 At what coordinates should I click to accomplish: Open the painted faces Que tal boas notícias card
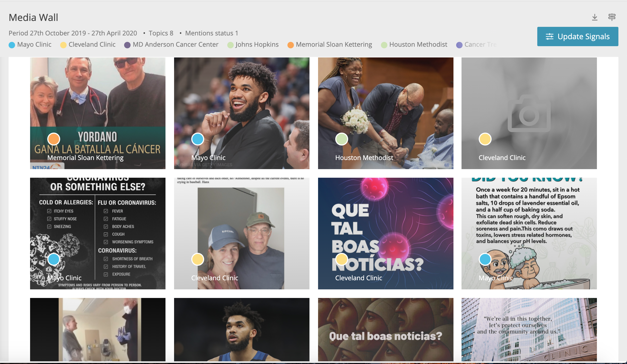point(386,330)
